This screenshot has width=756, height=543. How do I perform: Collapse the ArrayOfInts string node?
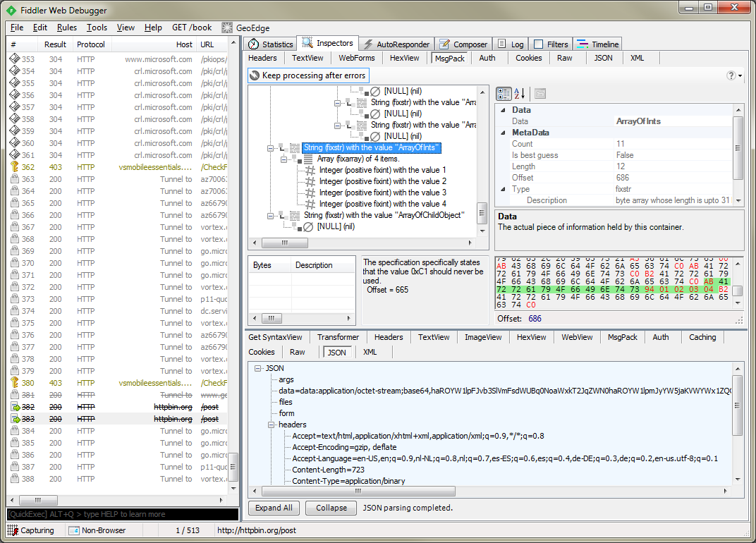click(271, 148)
